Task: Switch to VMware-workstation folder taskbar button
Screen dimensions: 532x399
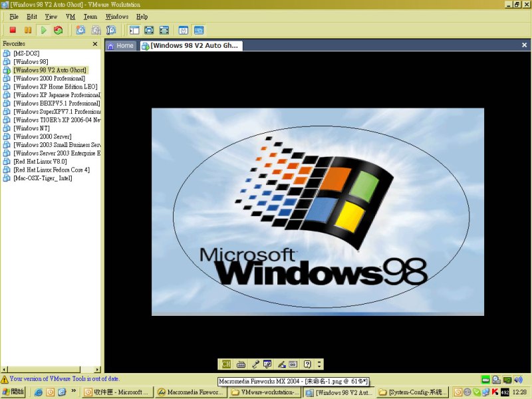Action: 264,392
